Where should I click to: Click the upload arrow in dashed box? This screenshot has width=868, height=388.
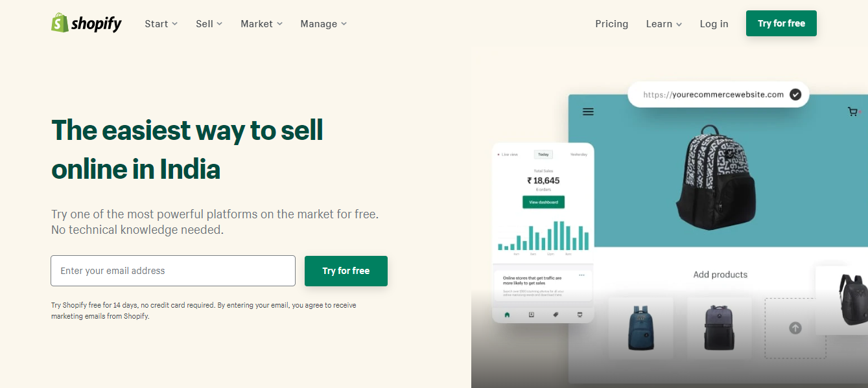click(x=795, y=328)
